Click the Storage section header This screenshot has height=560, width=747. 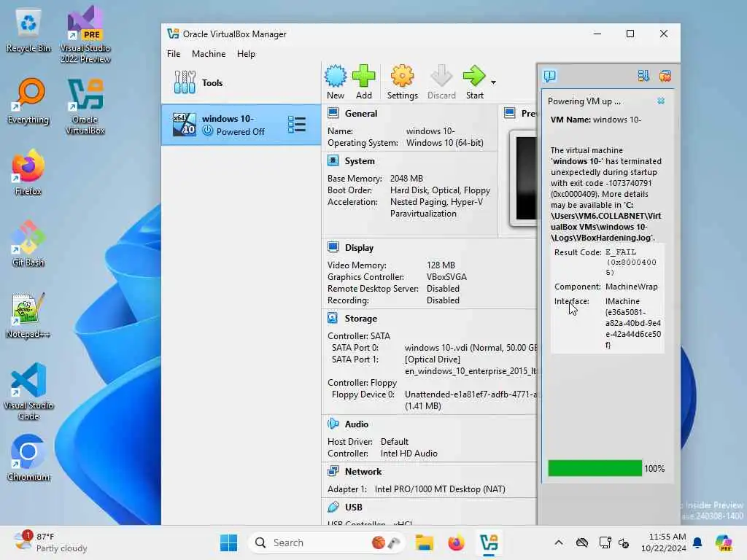point(360,318)
